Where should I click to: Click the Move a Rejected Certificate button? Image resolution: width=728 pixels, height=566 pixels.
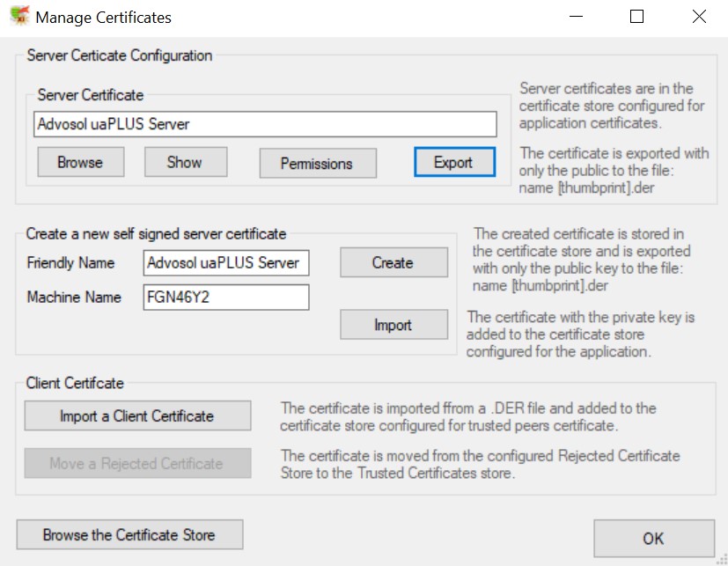point(137,463)
